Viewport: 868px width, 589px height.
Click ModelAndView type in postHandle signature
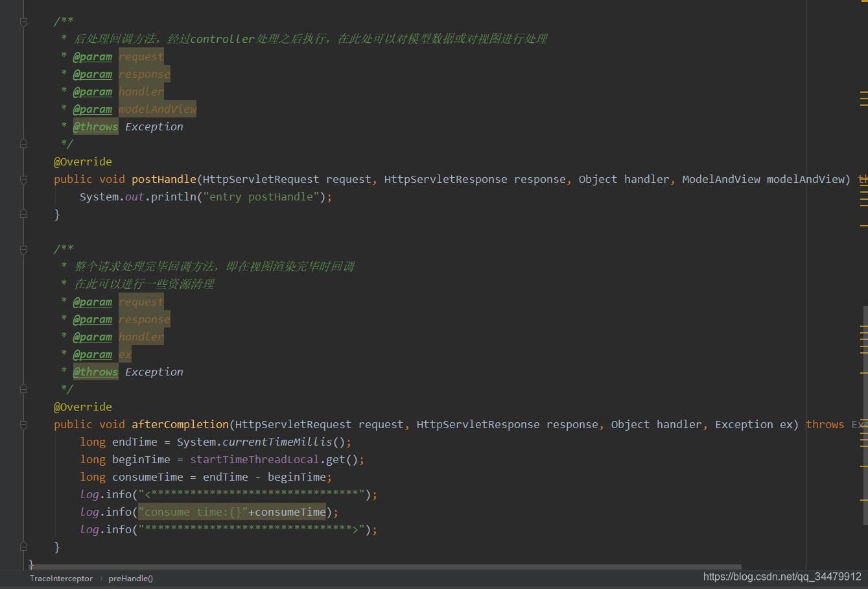pos(721,179)
